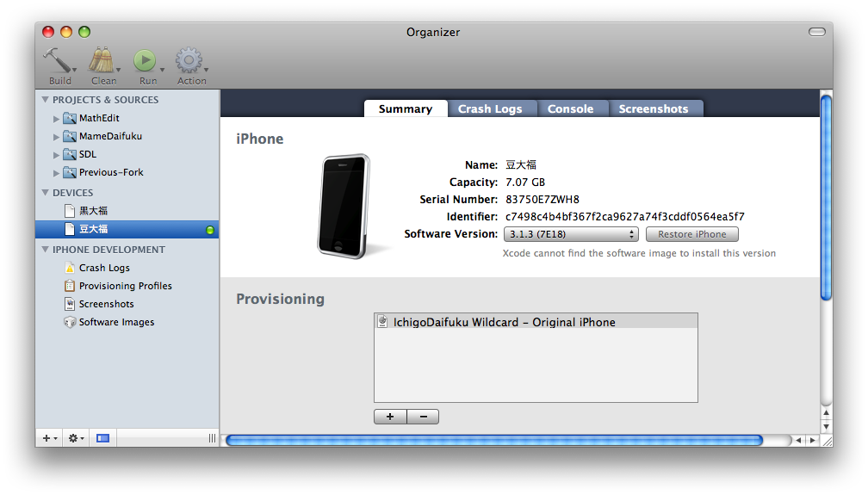Click the horizontal scrollbar thumb

(493, 440)
